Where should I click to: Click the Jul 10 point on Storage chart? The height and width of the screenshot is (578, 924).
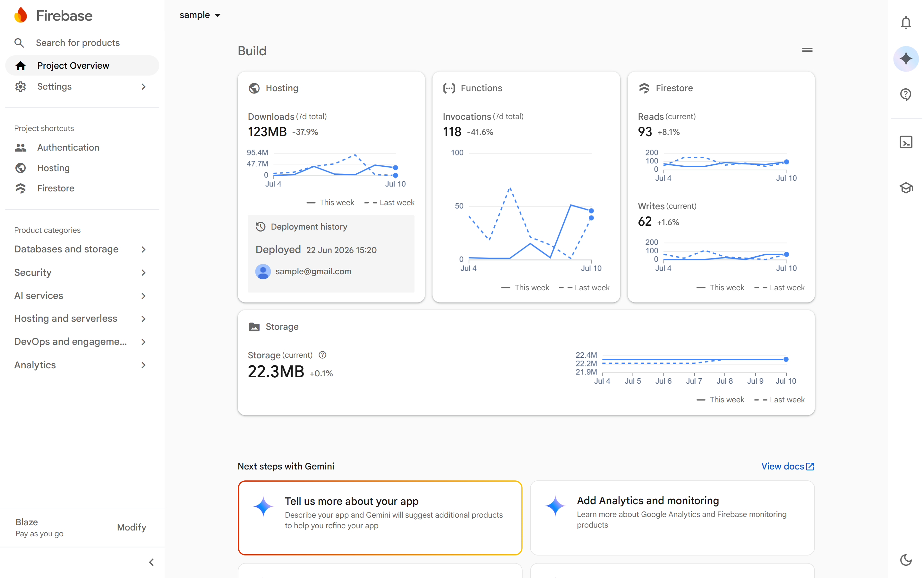[786, 359]
